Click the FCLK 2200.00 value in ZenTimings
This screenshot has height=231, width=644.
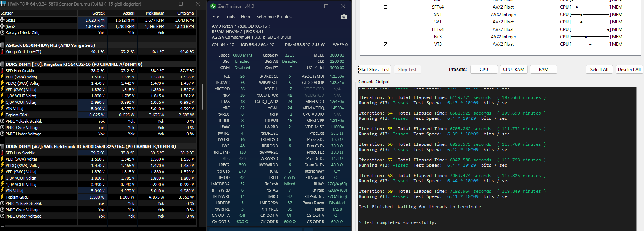point(337,61)
